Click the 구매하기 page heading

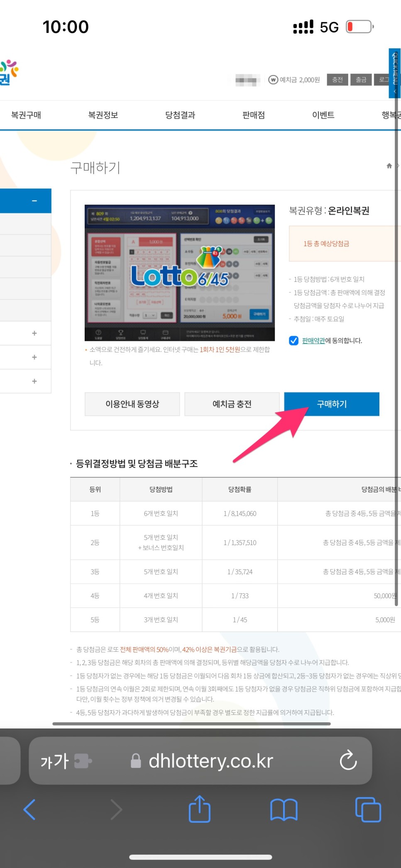[95, 167]
